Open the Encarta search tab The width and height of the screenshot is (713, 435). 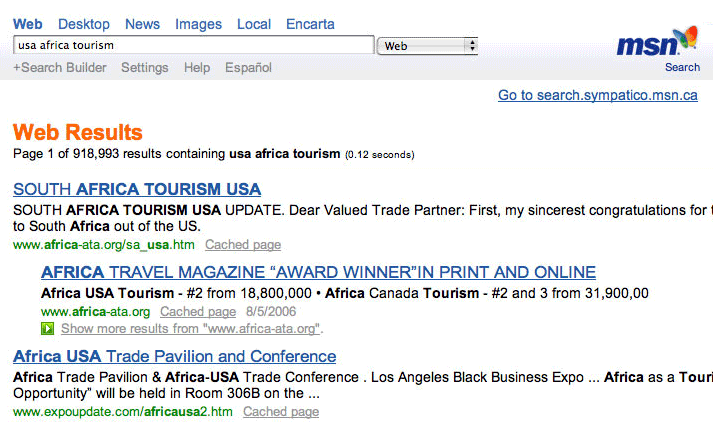pyautogui.click(x=310, y=24)
